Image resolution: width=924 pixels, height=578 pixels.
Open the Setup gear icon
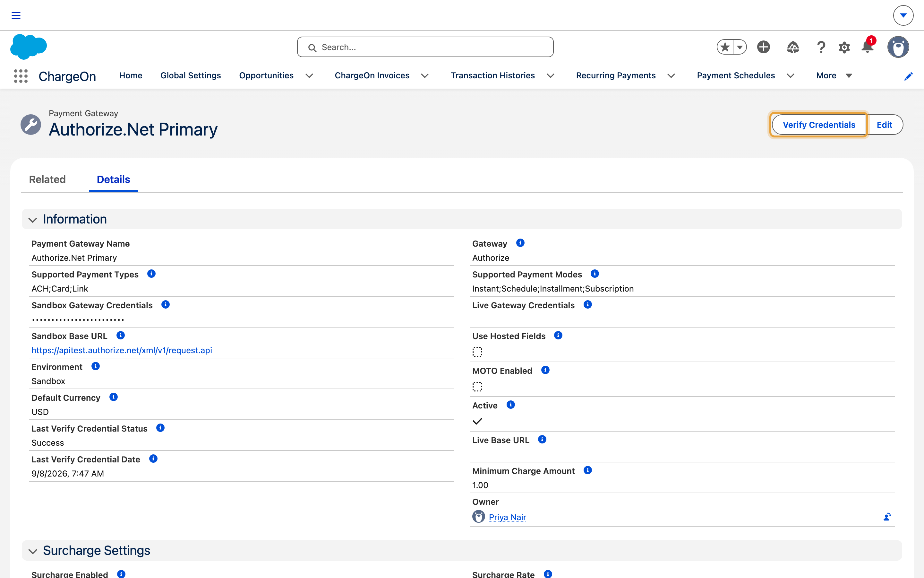(x=844, y=48)
